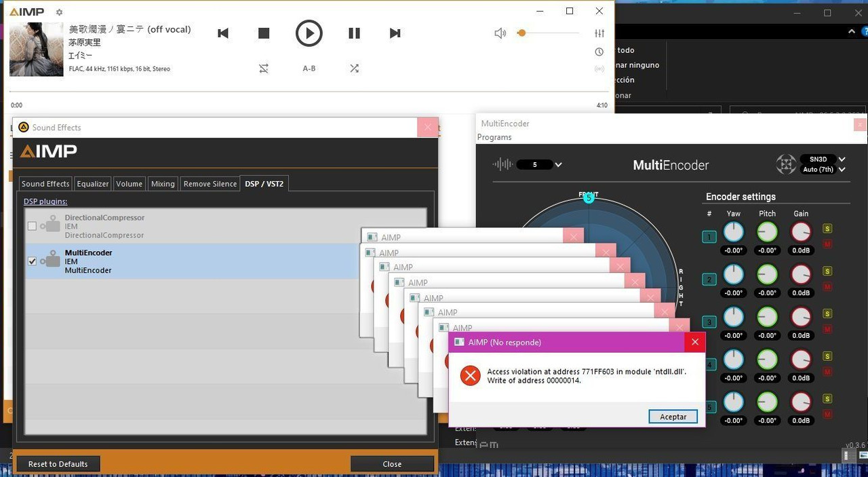Select the DSP / VST2 tab
This screenshot has height=477, width=868.
point(264,183)
